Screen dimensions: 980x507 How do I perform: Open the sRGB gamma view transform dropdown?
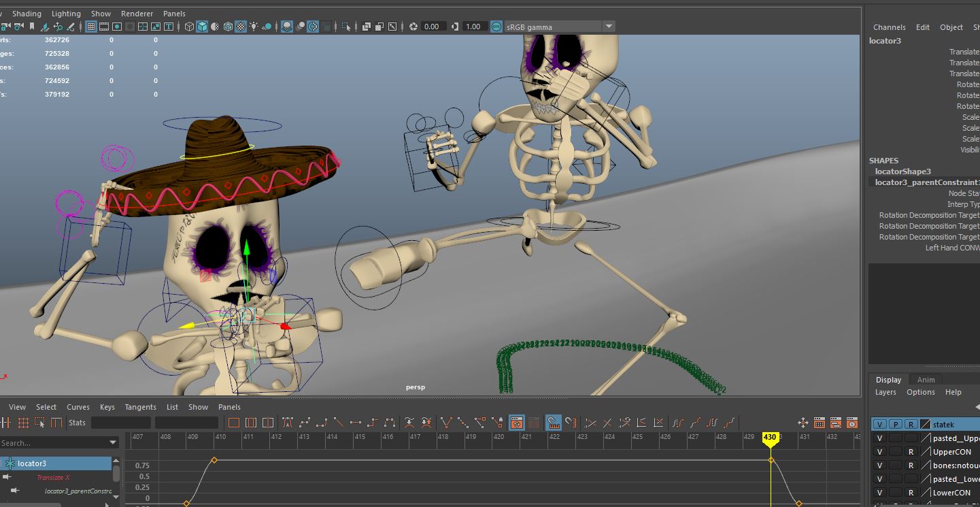pos(609,27)
